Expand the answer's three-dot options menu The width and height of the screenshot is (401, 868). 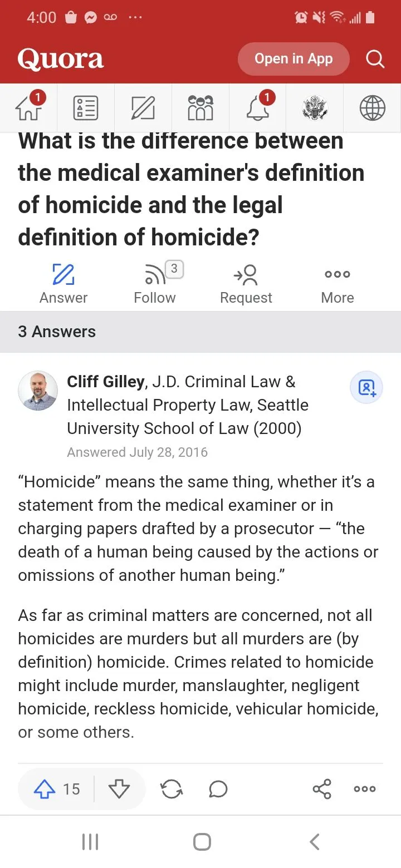pyautogui.click(x=365, y=789)
